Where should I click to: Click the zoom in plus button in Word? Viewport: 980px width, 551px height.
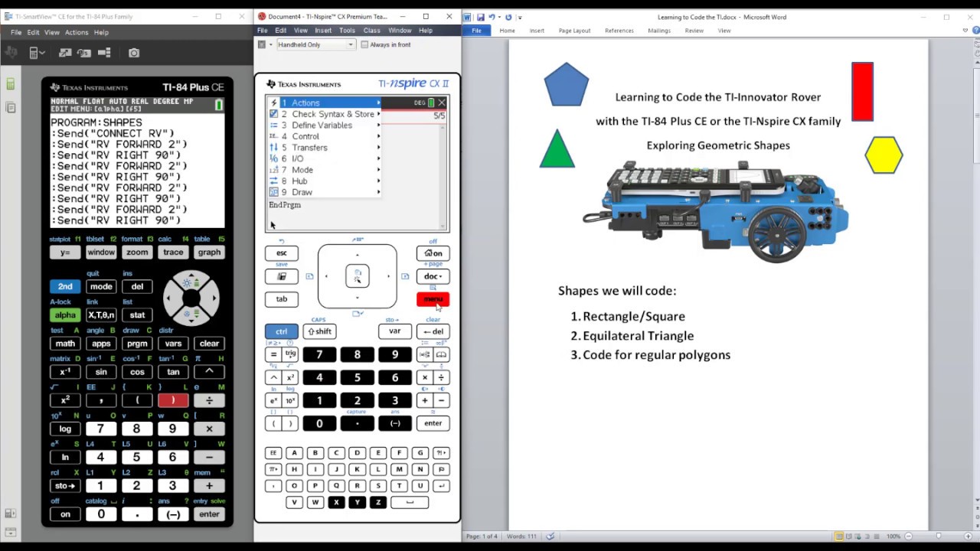click(969, 536)
